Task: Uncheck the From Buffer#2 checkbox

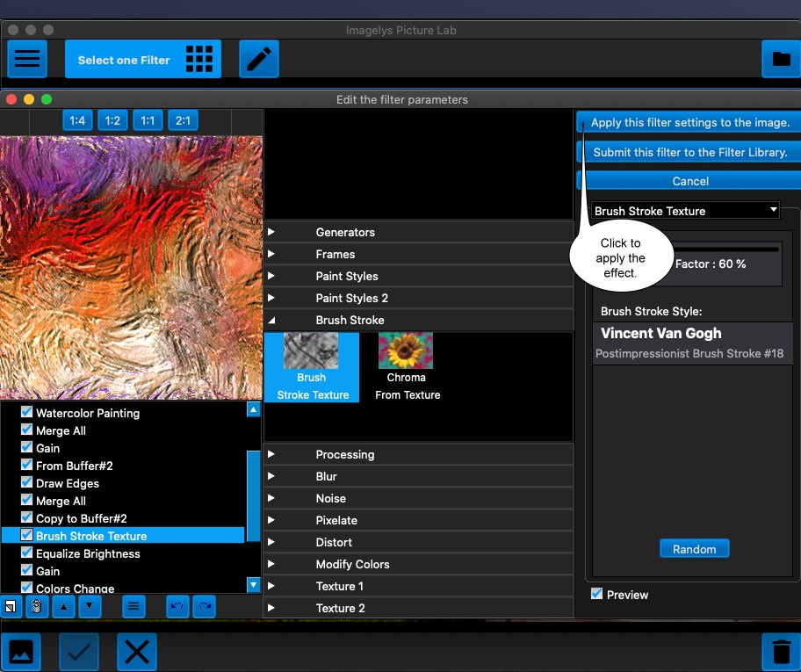Action: click(26, 465)
